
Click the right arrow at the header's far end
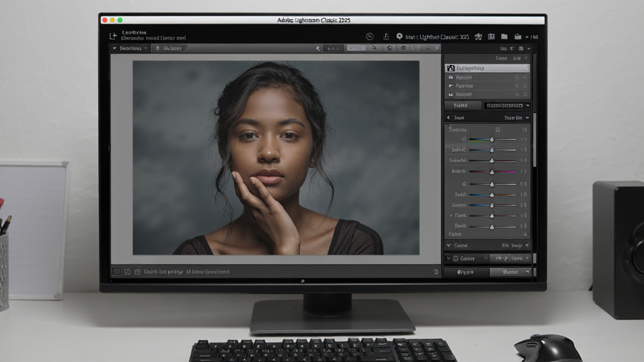(x=528, y=37)
